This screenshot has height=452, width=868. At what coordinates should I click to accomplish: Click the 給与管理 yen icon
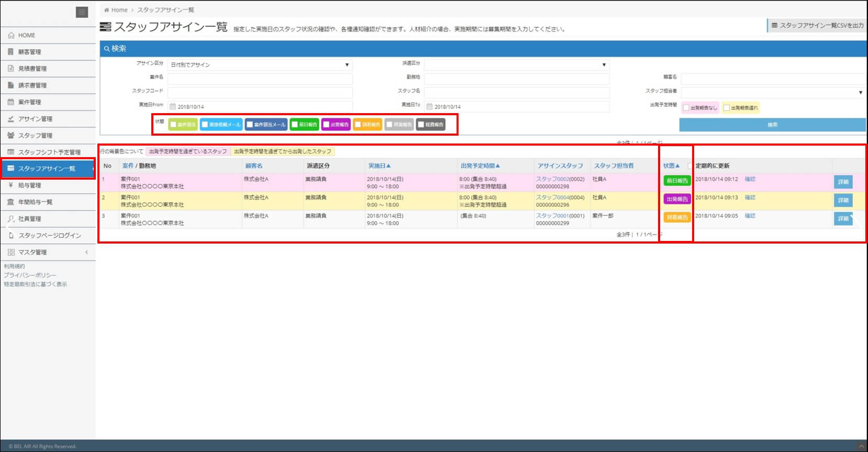[x=11, y=185]
